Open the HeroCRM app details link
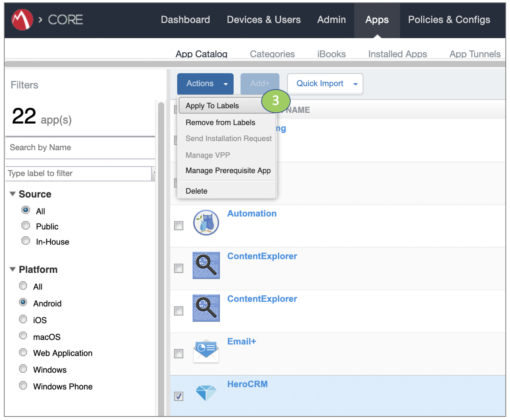 [x=248, y=384]
